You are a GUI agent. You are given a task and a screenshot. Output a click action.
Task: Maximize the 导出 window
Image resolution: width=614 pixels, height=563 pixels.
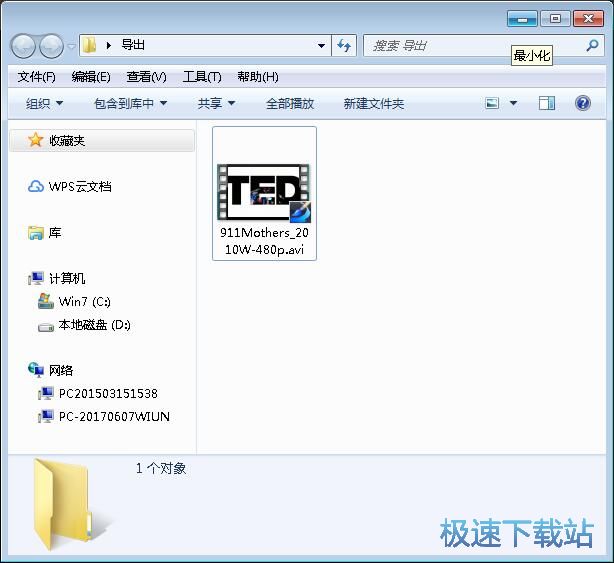pos(555,18)
